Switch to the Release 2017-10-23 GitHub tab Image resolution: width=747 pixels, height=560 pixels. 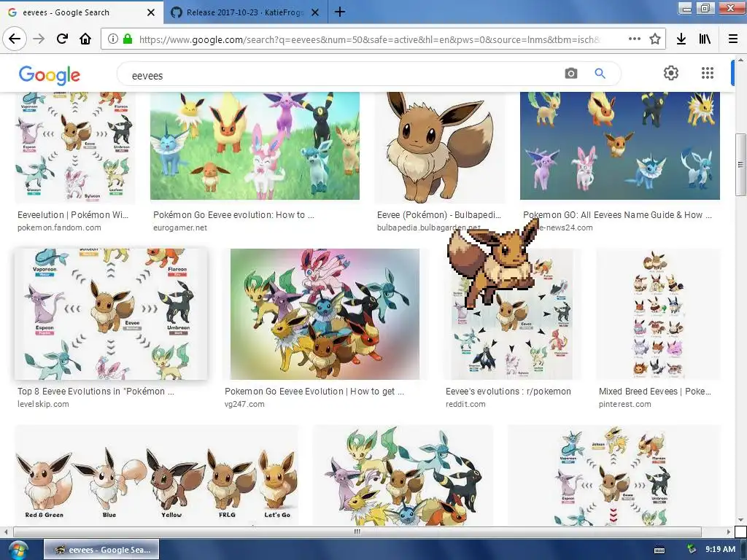click(245, 12)
